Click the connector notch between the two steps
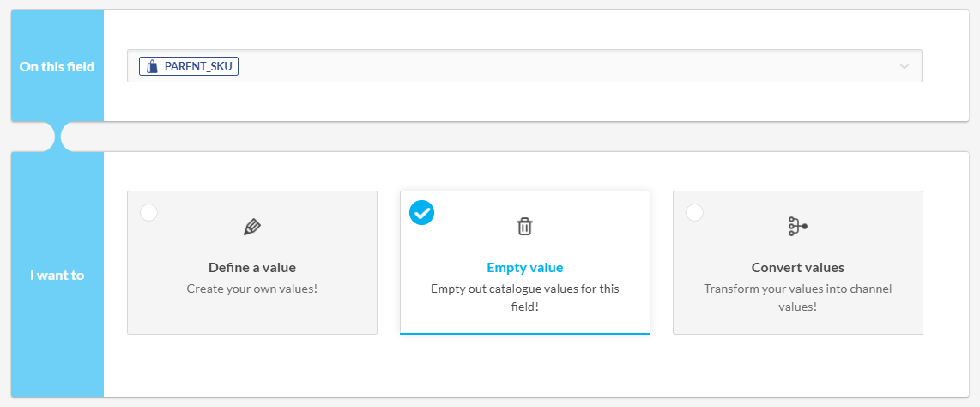The height and width of the screenshot is (407, 980). tap(57, 137)
